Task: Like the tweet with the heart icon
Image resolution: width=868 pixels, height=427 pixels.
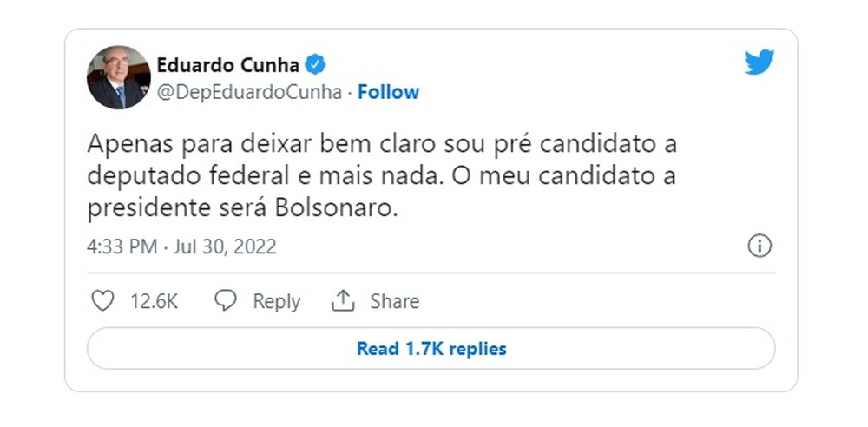Action: click(x=102, y=301)
